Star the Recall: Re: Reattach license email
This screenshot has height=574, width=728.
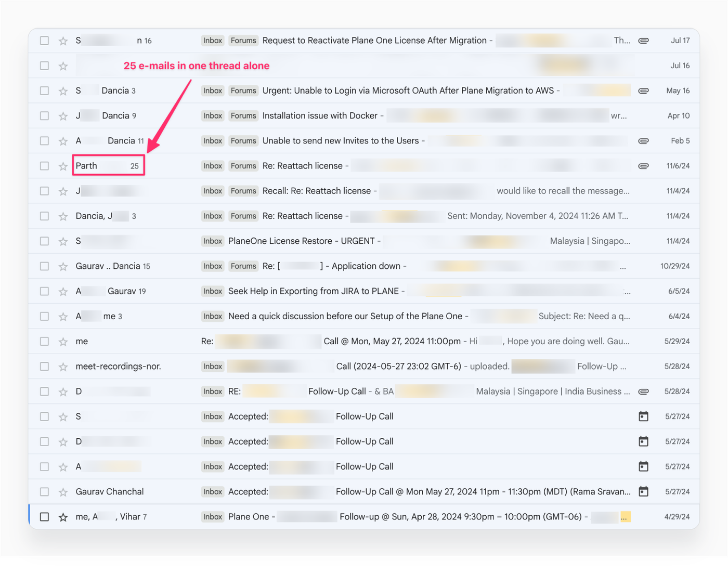click(63, 191)
